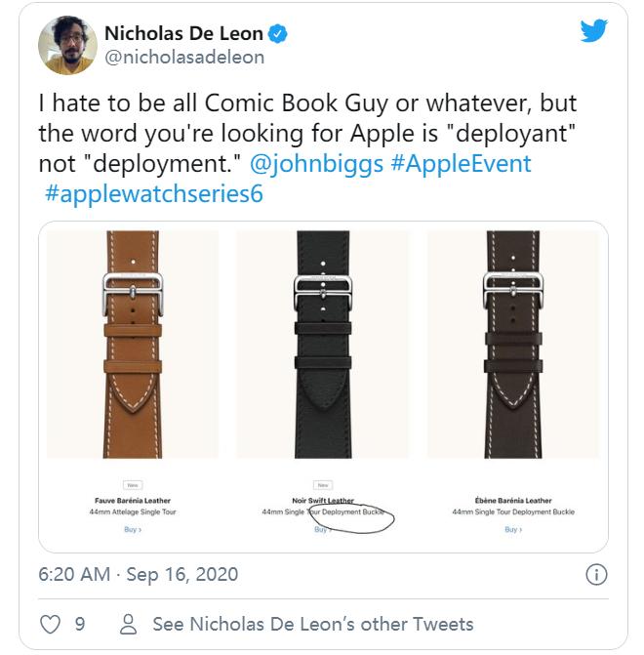Click the Ébène dark brown band image

click(x=513, y=345)
